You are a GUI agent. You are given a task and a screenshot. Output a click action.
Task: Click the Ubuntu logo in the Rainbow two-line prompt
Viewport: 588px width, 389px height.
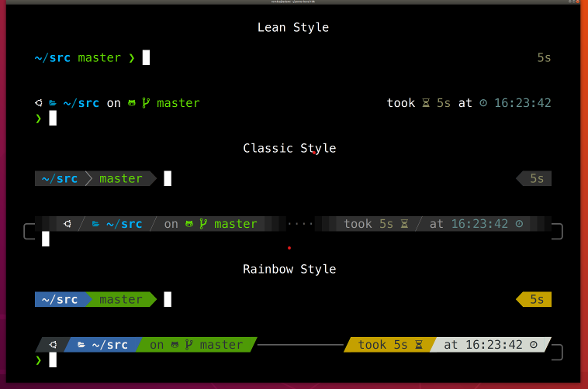[x=53, y=344]
